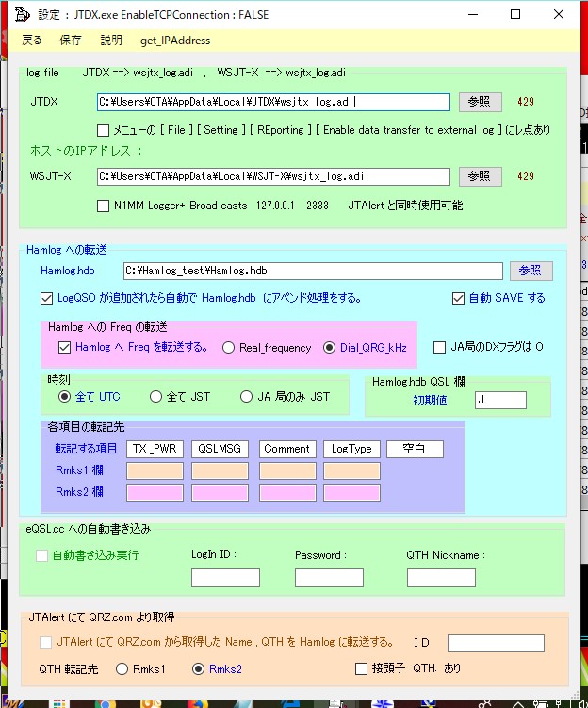The image size is (588, 708).
Task: Toggle the 接頭子 QTH: あり checkbox
Action: pyautogui.click(x=362, y=668)
